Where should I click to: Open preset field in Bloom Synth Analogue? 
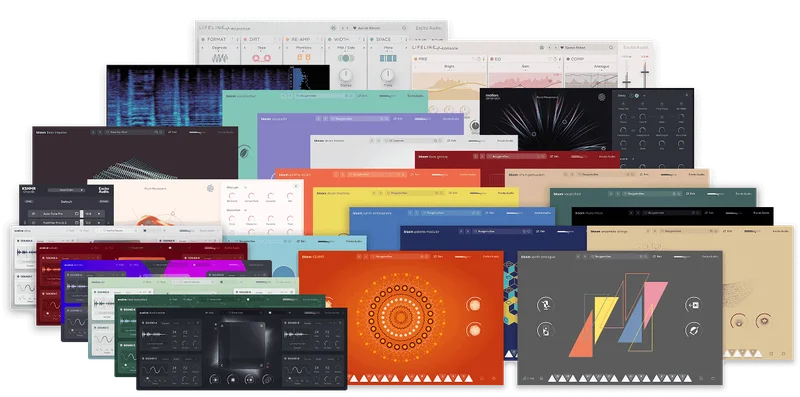pyautogui.click(x=618, y=256)
